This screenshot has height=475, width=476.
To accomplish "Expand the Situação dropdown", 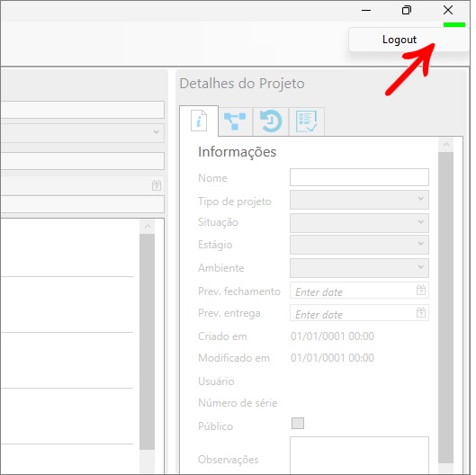I will tap(359, 223).
